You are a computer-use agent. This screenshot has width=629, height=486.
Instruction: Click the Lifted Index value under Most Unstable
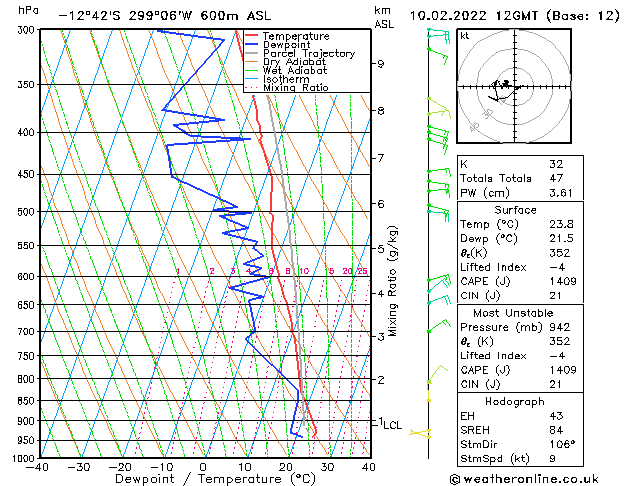(x=558, y=356)
